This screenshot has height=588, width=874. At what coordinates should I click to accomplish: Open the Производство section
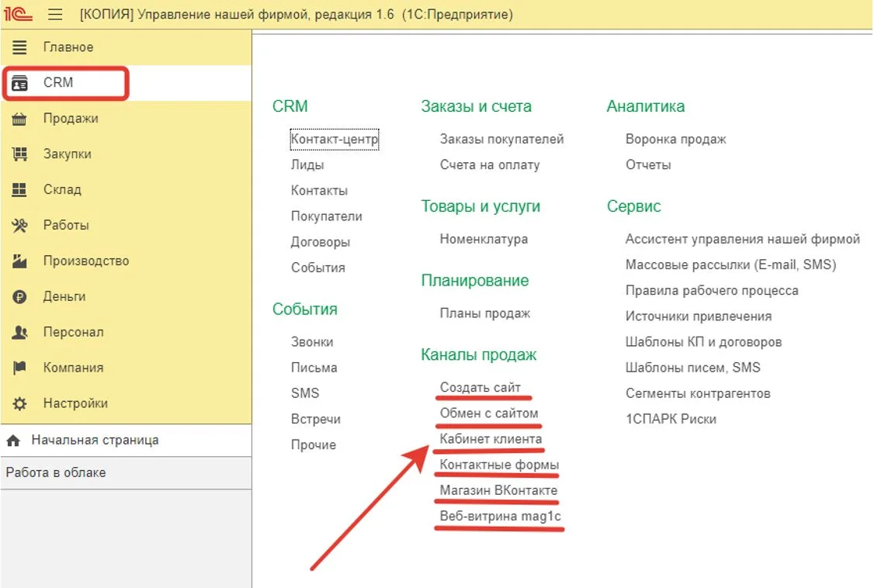click(x=126, y=261)
